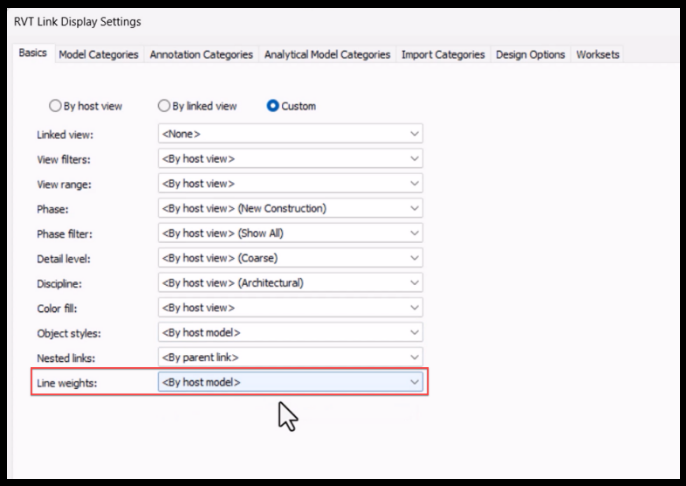Switch to the Model Categories tab
Image resolution: width=686 pixels, height=486 pixels.
pos(98,55)
